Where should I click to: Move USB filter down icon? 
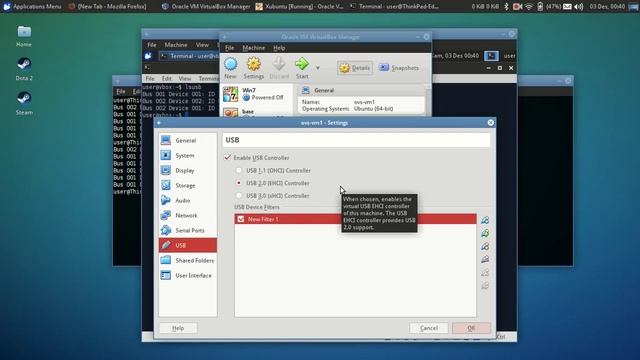(x=485, y=286)
